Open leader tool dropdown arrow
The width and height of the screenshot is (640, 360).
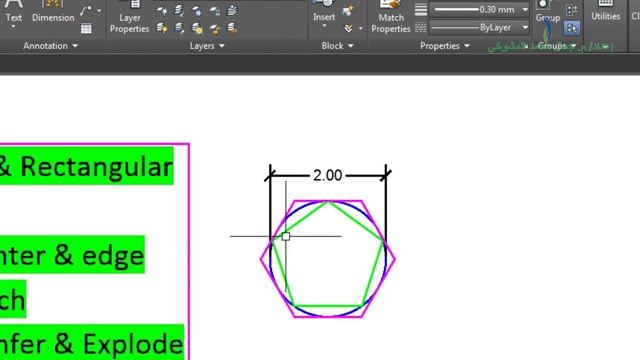99,11
